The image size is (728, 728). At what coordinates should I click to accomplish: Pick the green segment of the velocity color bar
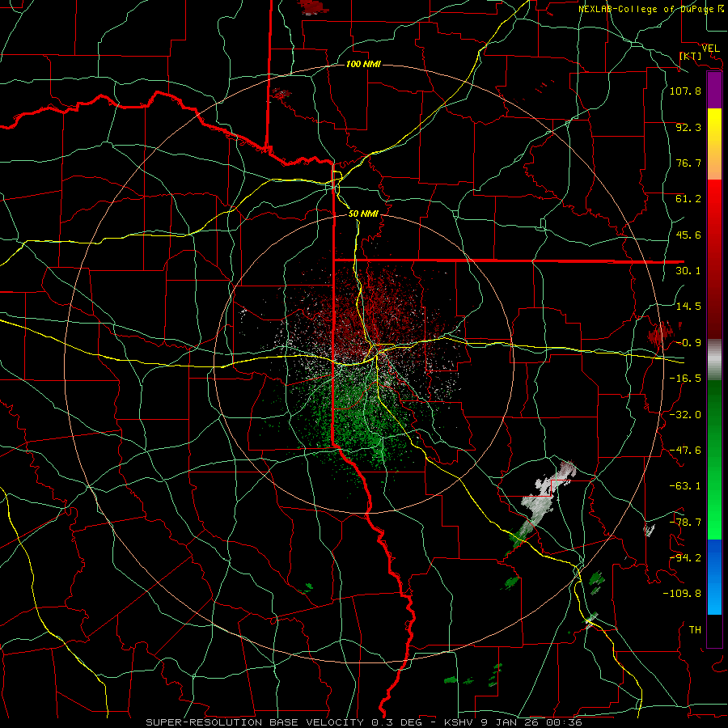point(714,459)
